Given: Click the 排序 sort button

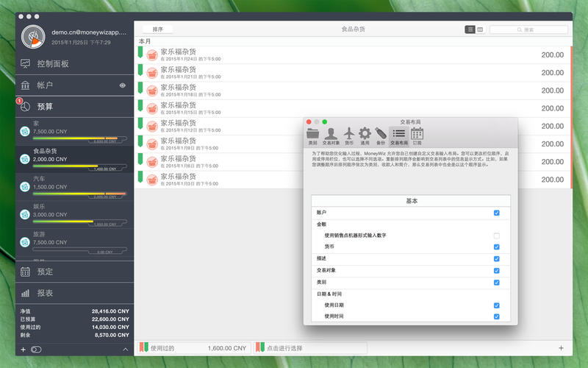Looking at the screenshot, I should [x=157, y=29].
